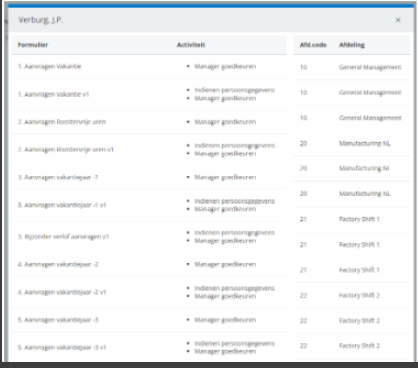Click 'Indienen persoonsgegevens' for 2. Aanvragen Roostervrije uren v1

click(235, 145)
